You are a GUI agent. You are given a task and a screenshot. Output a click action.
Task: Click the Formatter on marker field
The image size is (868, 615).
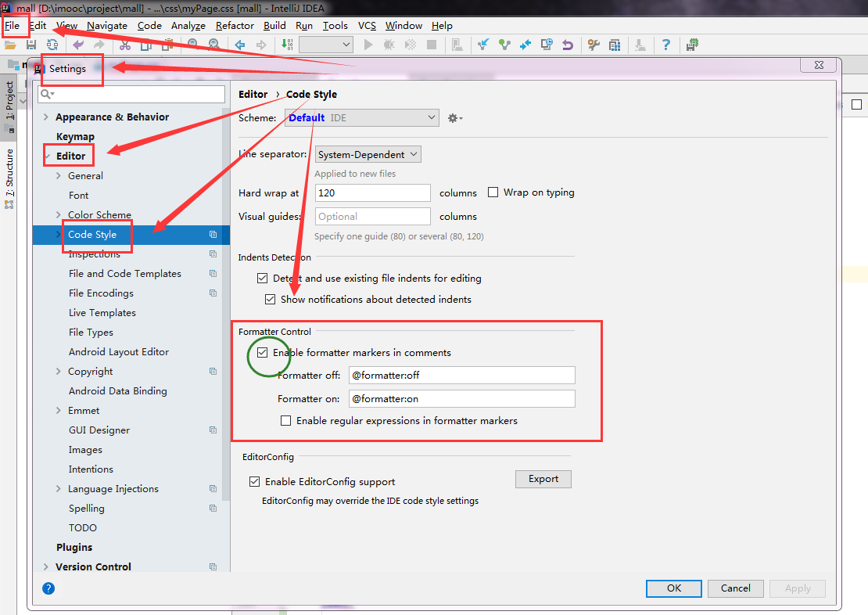tap(461, 399)
